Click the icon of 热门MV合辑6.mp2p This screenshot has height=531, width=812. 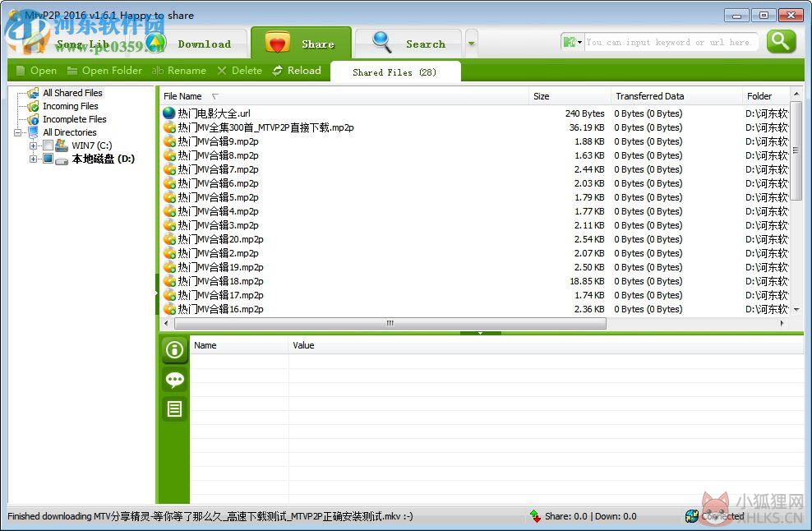[168, 182]
